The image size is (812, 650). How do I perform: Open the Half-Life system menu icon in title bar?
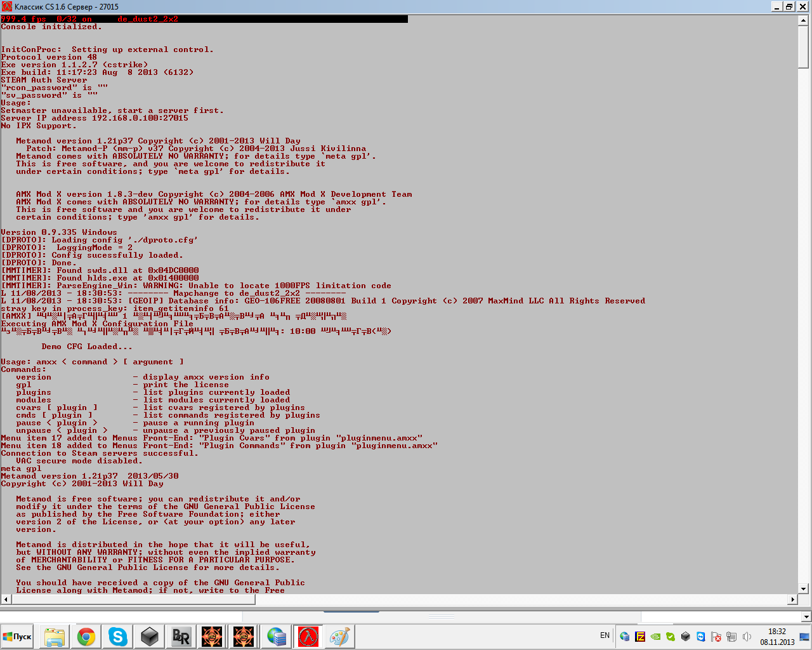[x=7, y=6]
